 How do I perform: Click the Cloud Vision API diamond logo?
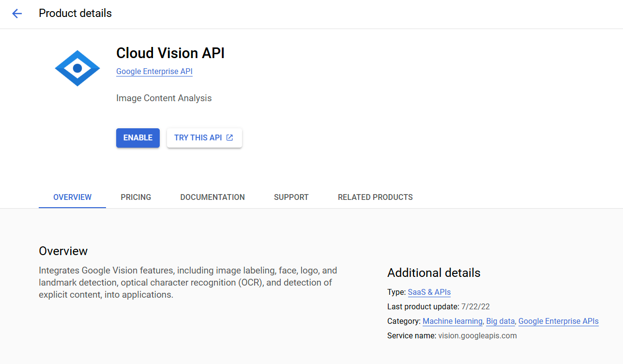(77, 68)
